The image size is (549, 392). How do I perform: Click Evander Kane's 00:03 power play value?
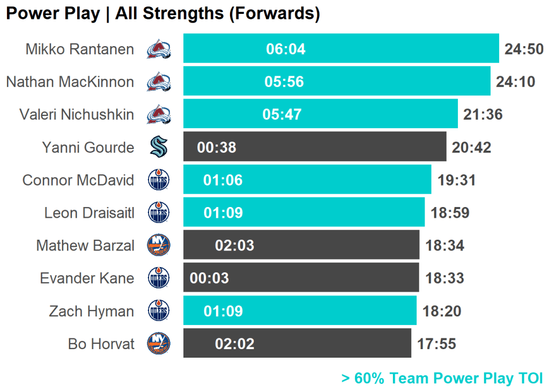[209, 278]
